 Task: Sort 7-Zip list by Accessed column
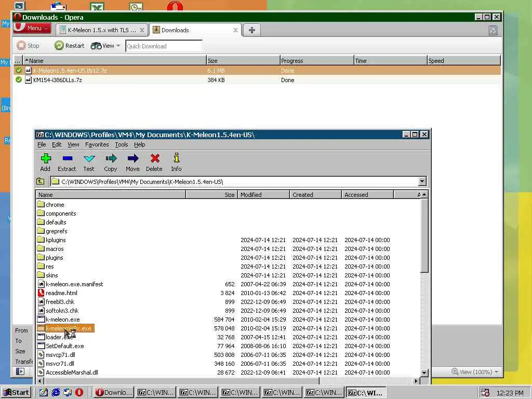[367, 195]
